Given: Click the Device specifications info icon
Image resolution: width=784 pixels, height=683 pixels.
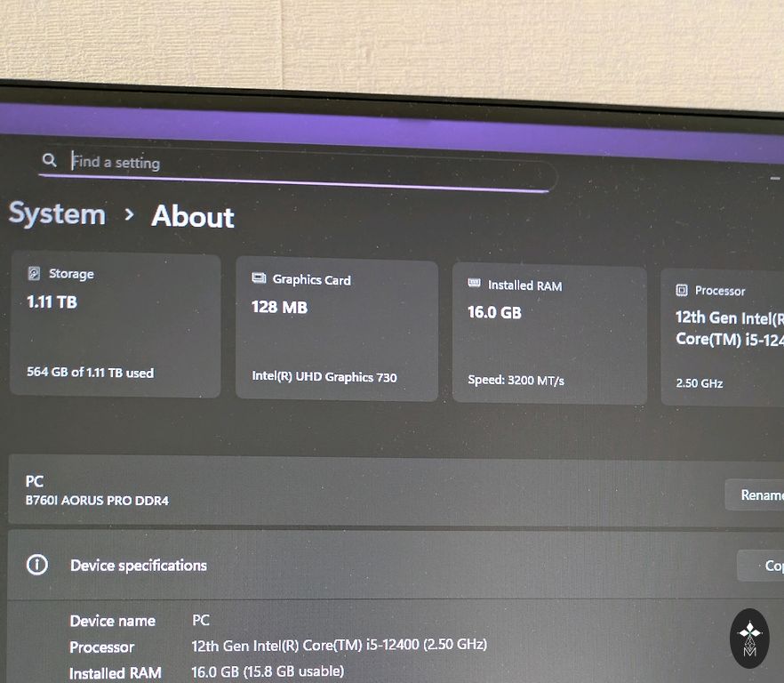Looking at the screenshot, I should (x=37, y=565).
